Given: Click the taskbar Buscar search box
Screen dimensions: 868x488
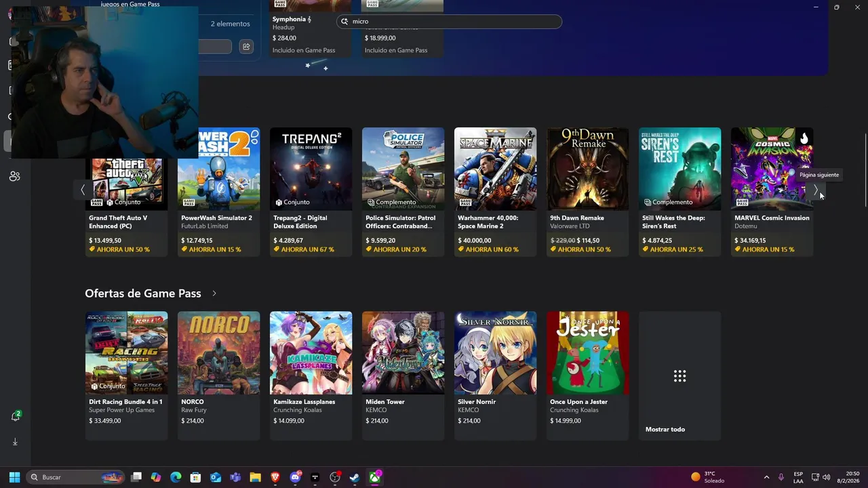Looking at the screenshot, I should (76, 477).
